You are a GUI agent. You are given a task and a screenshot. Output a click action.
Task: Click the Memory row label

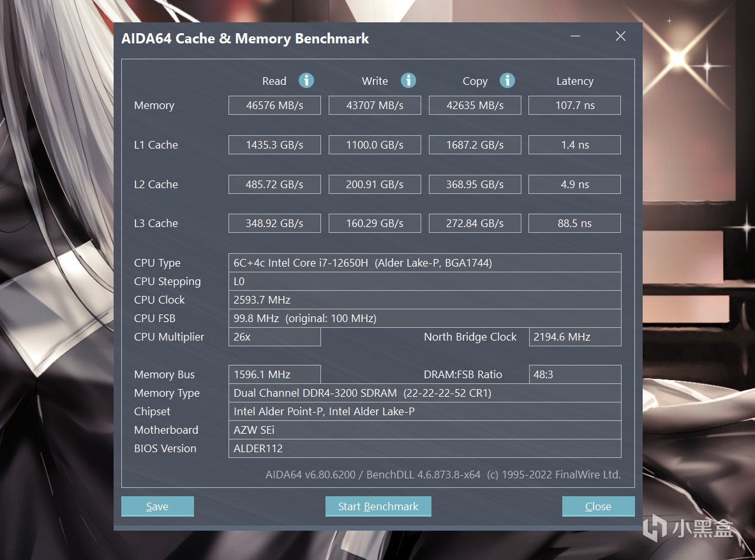click(154, 105)
